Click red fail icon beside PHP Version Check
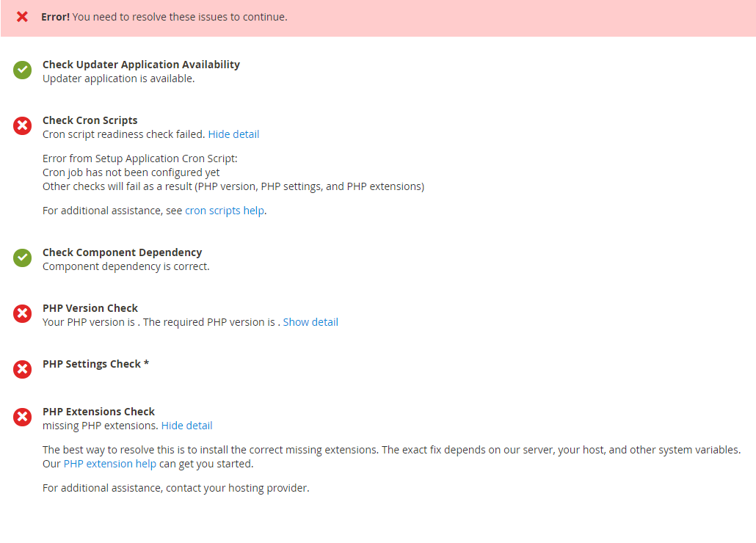756x543 pixels. (22, 313)
